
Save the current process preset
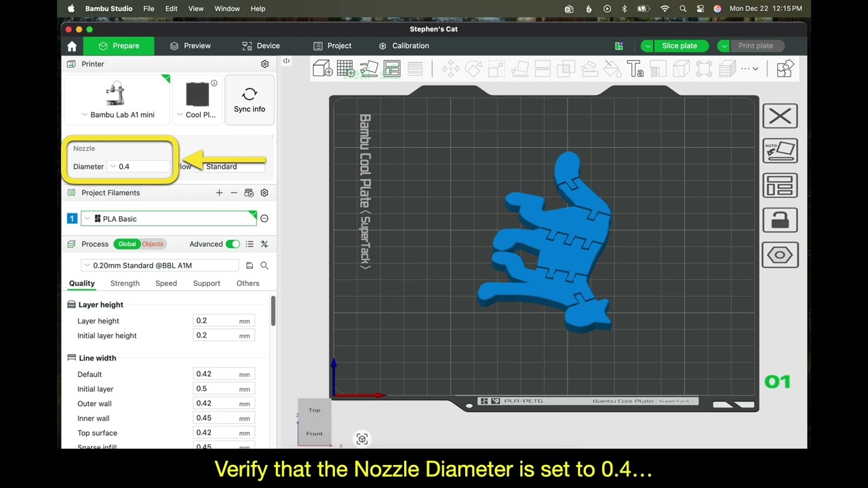(x=250, y=266)
